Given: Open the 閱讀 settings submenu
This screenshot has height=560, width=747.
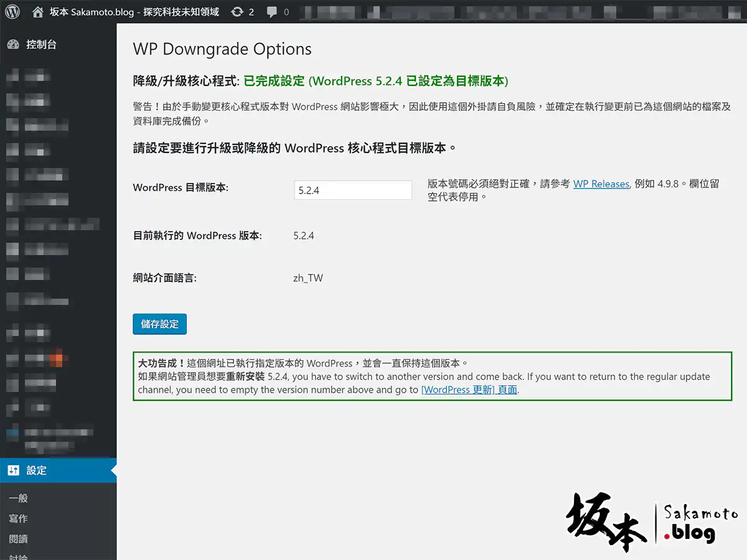Looking at the screenshot, I should pos(19,539).
